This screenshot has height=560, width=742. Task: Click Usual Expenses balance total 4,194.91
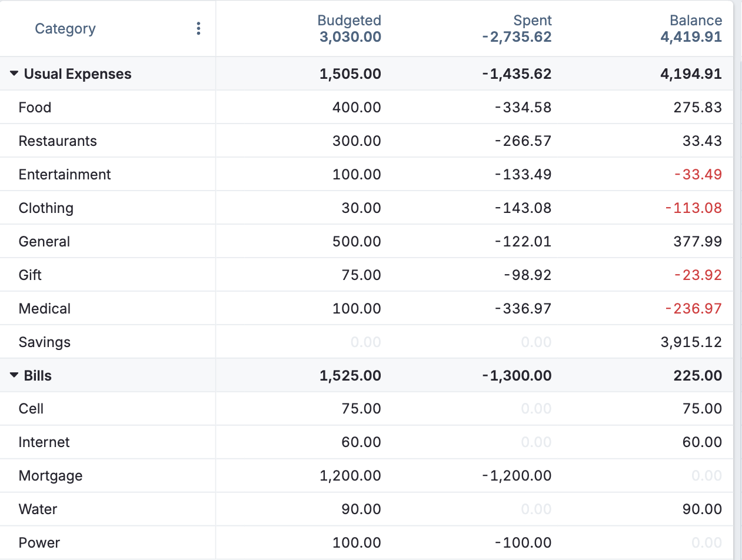point(691,74)
